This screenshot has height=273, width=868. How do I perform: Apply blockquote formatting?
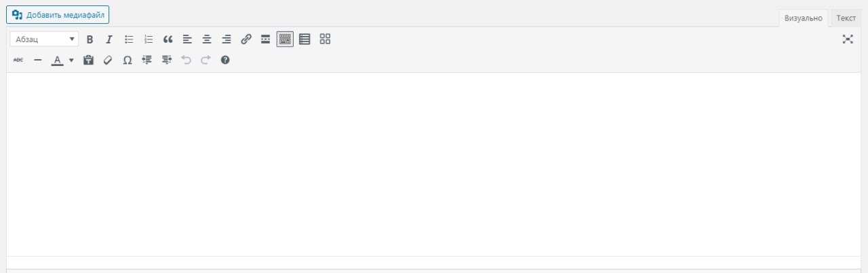168,39
